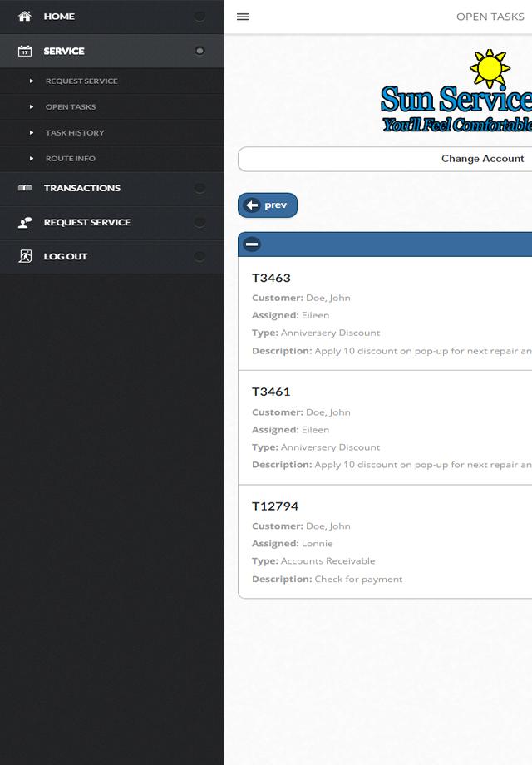Screen dimensions: 532x765
Task: Select Open Tasks submenu item
Action: [112, 106]
